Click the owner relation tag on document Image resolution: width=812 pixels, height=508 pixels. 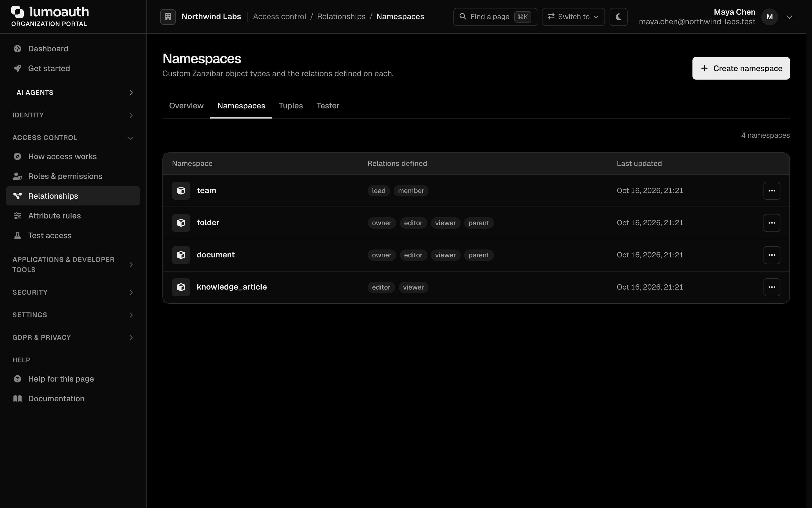[x=381, y=255]
